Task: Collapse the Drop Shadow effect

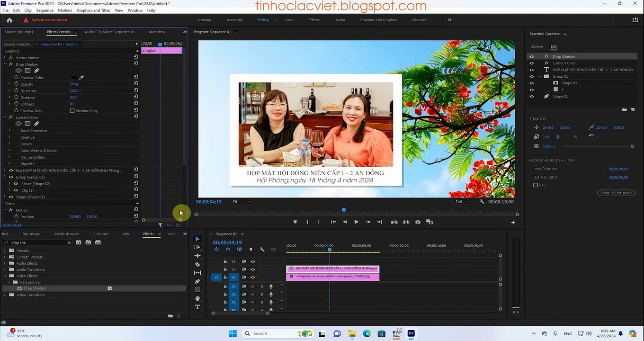Action: (5, 64)
